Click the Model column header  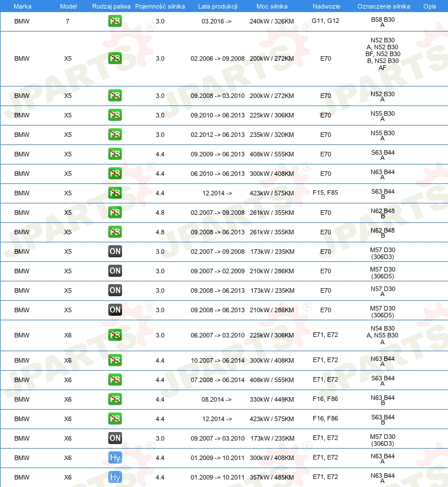pyautogui.click(x=68, y=6)
